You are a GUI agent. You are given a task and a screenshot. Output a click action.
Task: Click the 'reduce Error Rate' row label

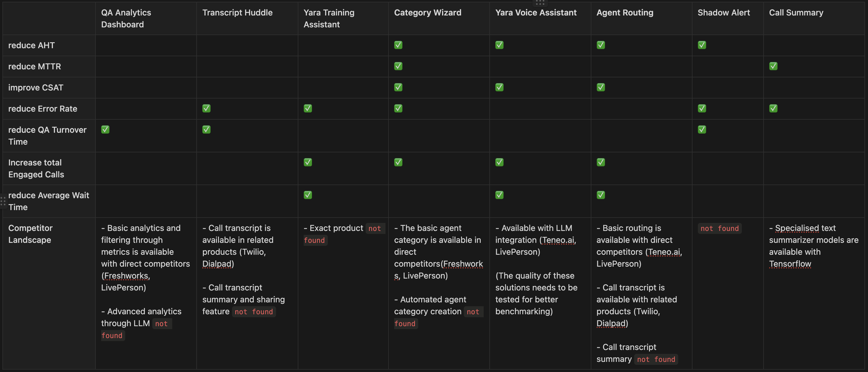pos(43,109)
